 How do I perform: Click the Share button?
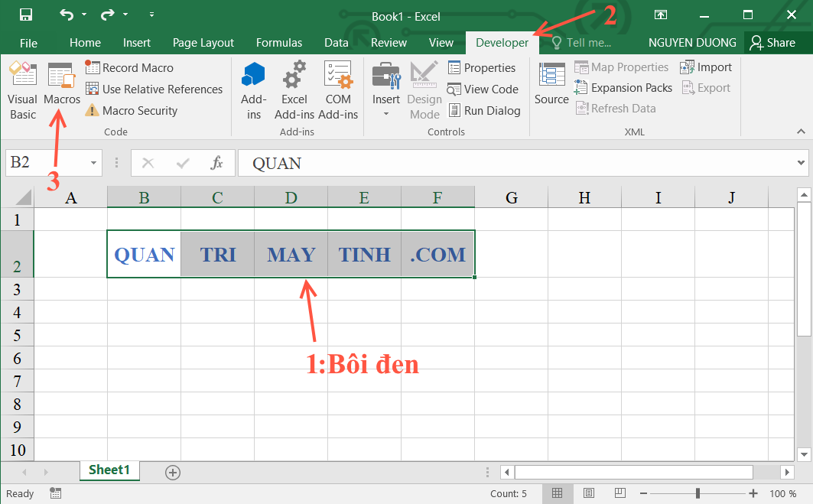click(x=772, y=43)
